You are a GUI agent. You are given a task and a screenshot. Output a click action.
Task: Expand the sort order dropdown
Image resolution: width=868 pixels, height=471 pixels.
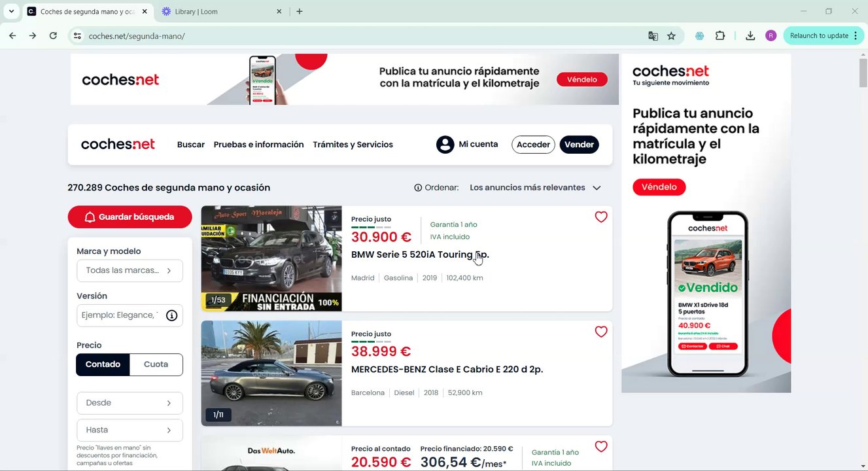coord(534,188)
